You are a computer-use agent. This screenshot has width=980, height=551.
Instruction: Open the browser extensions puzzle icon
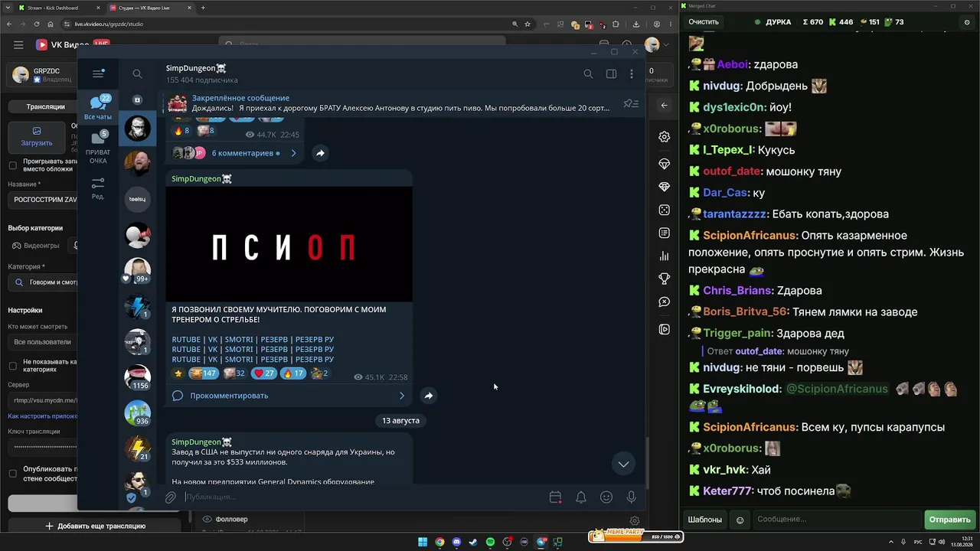click(x=615, y=24)
